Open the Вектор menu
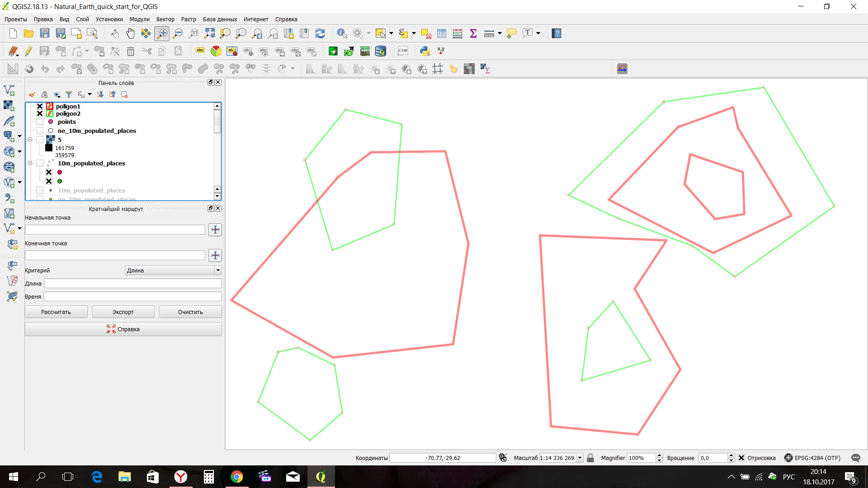Viewport: 868px width, 488px height. click(165, 19)
